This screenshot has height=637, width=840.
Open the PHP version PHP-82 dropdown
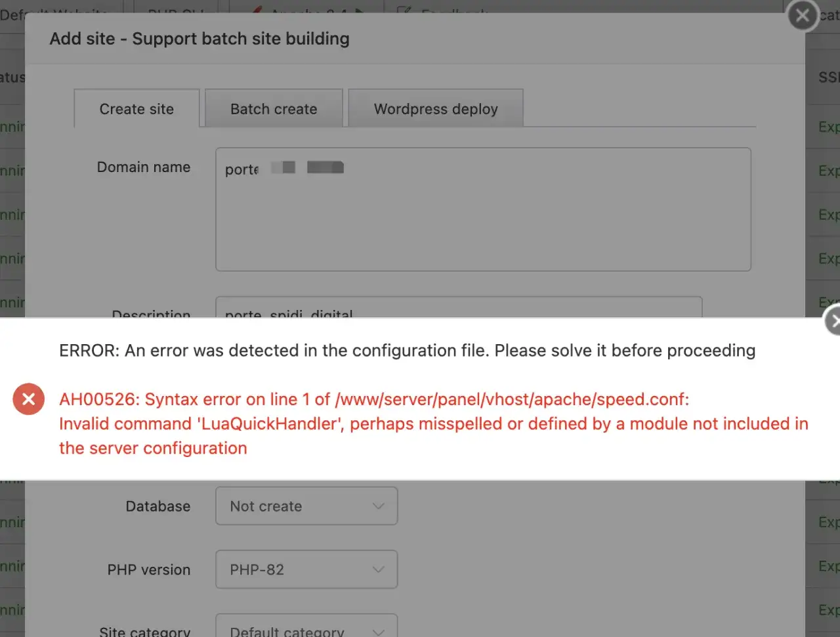[x=306, y=569]
